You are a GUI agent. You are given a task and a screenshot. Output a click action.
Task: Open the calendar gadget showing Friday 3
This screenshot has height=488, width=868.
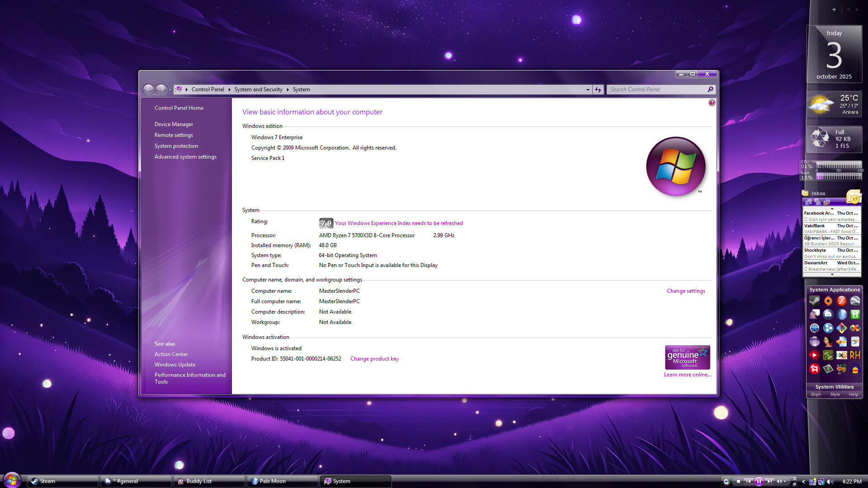pyautogui.click(x=834, y=54)
